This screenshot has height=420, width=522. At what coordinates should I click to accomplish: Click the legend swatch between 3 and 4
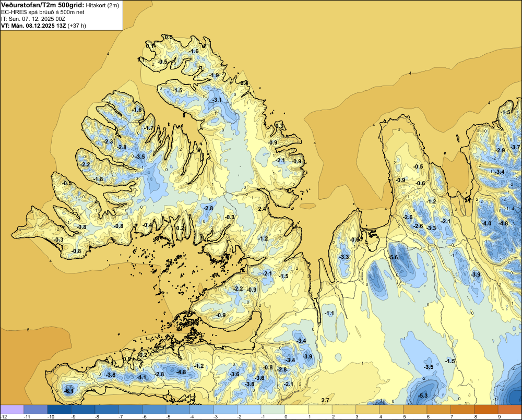pos(368,409)
